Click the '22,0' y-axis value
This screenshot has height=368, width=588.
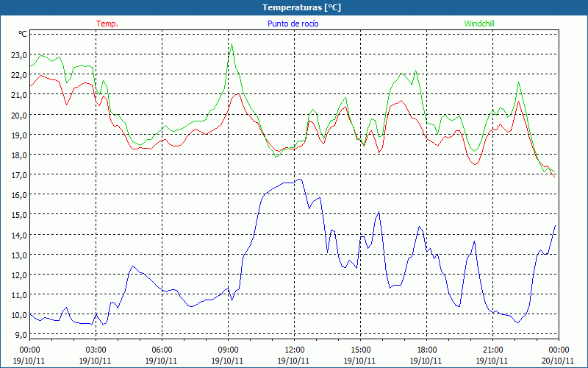(19, 75)
